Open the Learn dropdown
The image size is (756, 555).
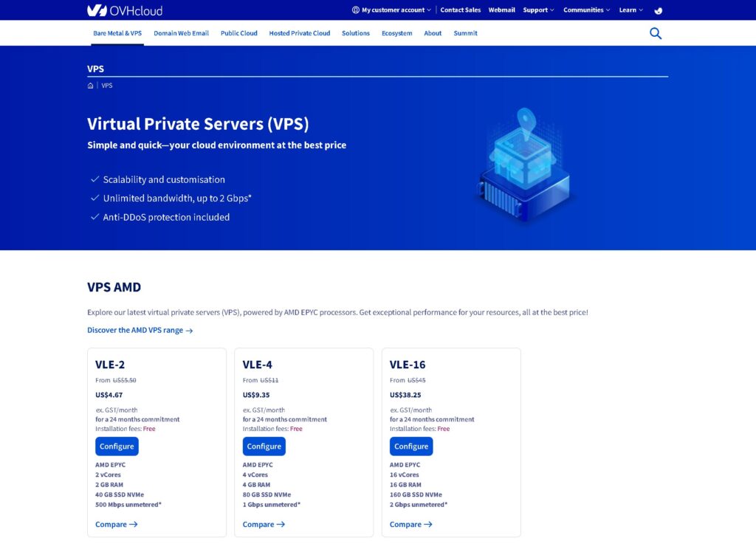coord(631,10)
